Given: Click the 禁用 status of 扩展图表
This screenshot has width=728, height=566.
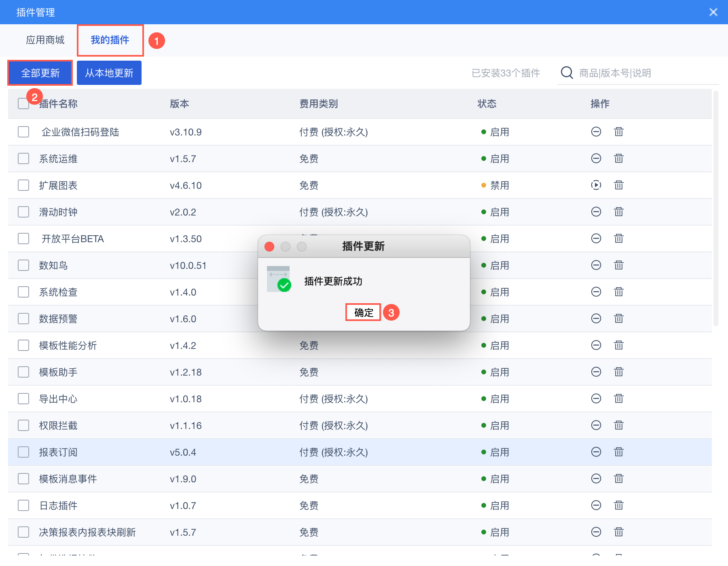Looking at the screenshot, I should (x=495, y=186).
